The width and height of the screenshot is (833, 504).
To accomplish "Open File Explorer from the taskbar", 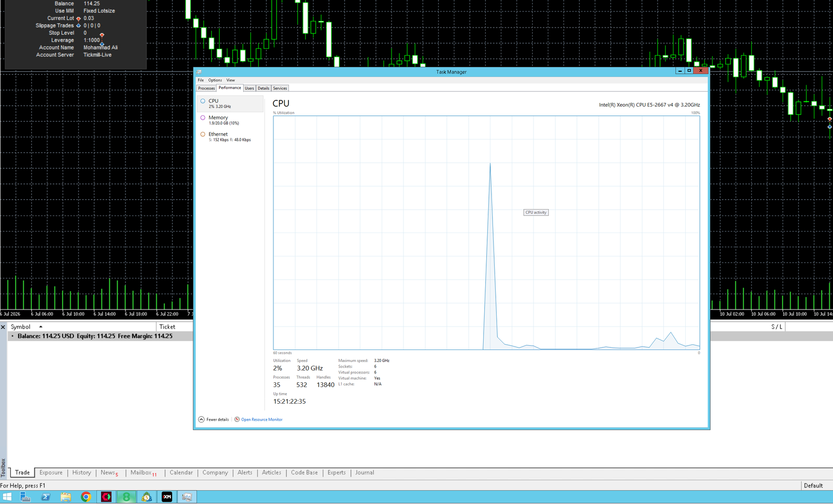I will (66, 497).
